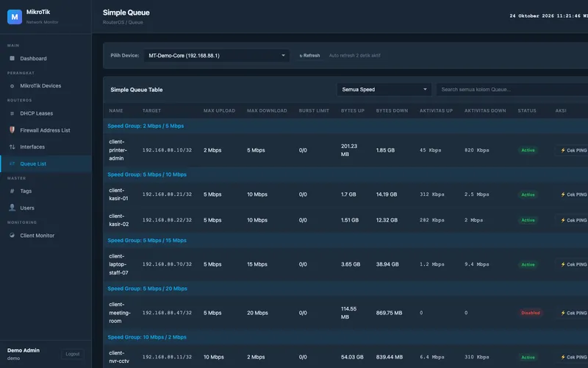588x368 pixels.
Task: Click the Demo Admin user name
Action: [x=24, y=350]
